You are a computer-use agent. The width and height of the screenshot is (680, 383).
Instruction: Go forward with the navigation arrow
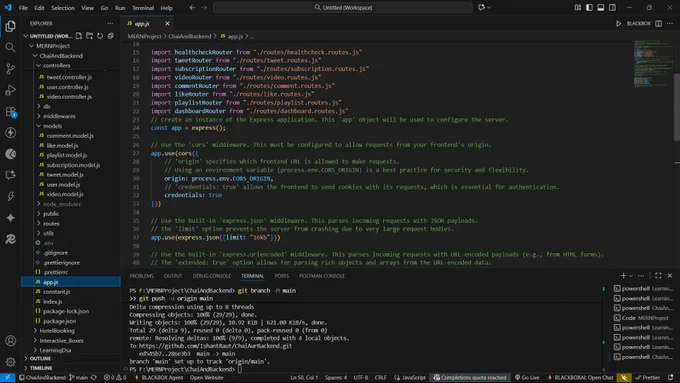pyautogui.click(x=204, y=7)
